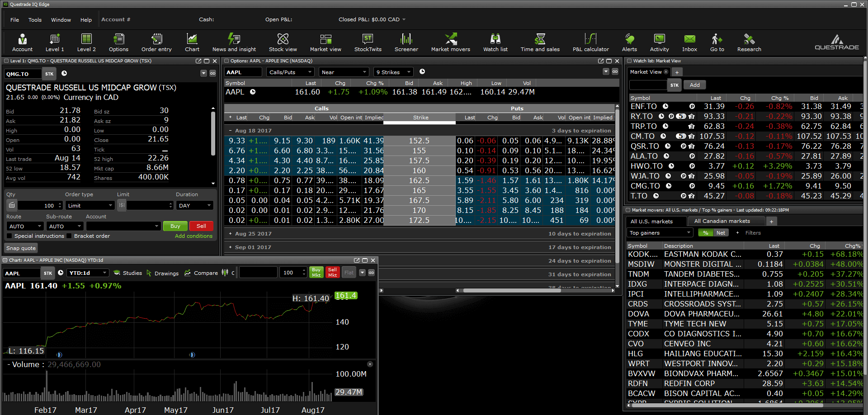Open the Level 2 quotes tool
868x415 pixels.
(86, 42)
